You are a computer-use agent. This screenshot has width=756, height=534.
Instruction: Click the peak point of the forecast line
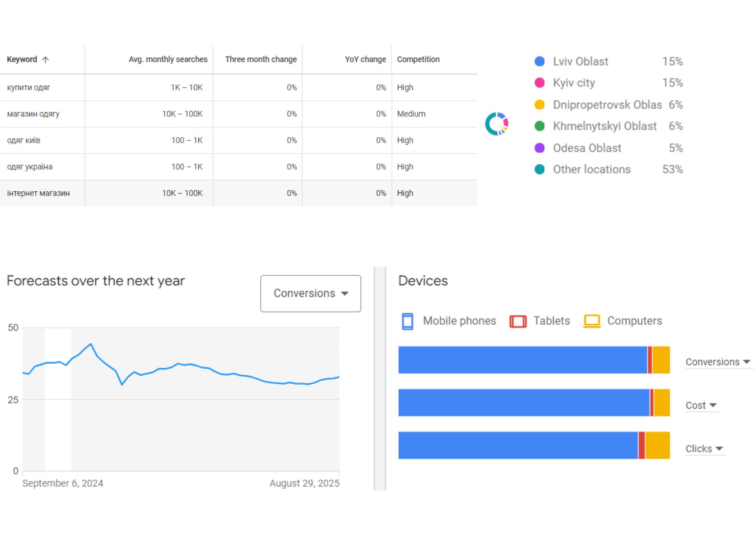91,344
